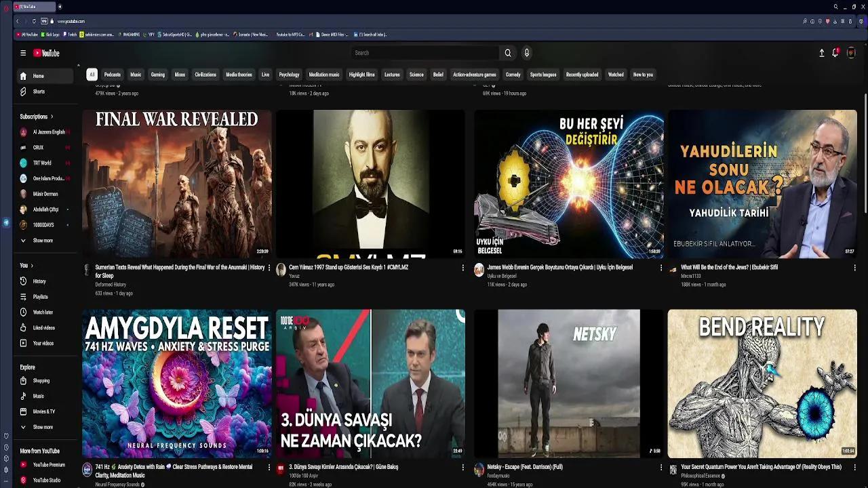Open YouTube Studio in the sidebar
868x488 pixels.
point(45,481)
